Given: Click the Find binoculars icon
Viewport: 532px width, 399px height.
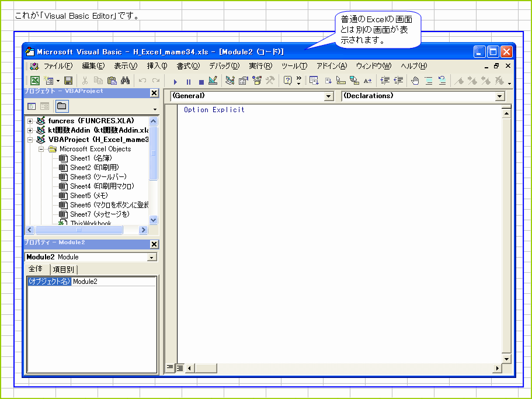Looking at the screenshot, I should coord(125,80).
